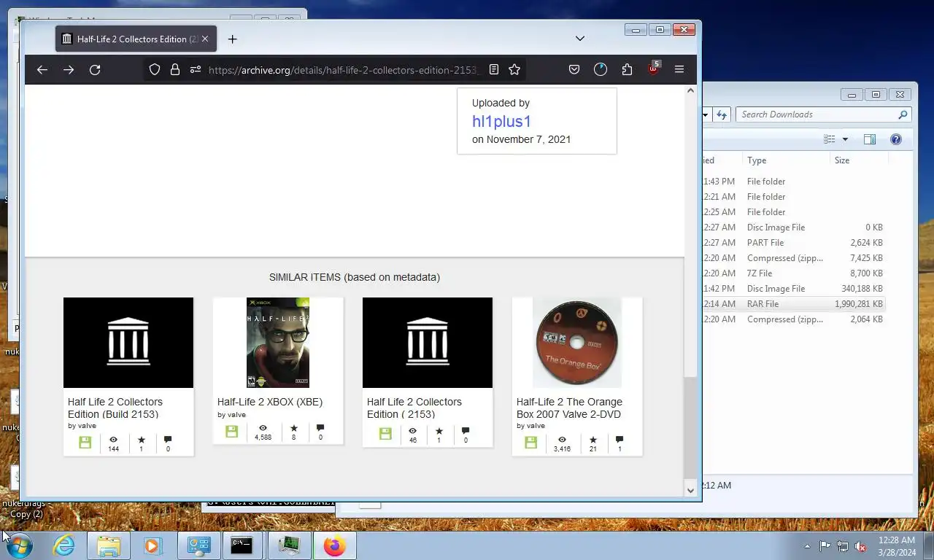The width and height of the screenshot is (934, 560).
Task: Click software floppy icon on Build 2153 card
Action: click(x=85, y=443)
